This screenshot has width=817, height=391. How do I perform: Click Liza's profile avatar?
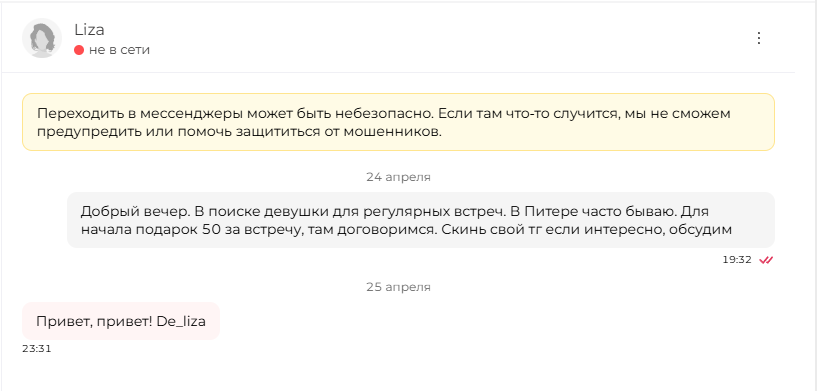[42, 38]
